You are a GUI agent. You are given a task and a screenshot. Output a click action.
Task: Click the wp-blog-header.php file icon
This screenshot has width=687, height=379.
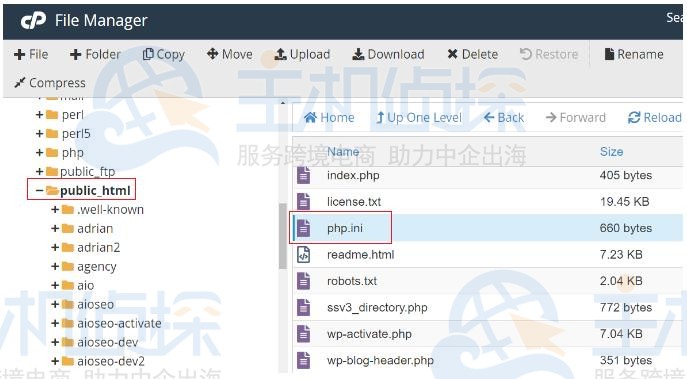point(303,360)
